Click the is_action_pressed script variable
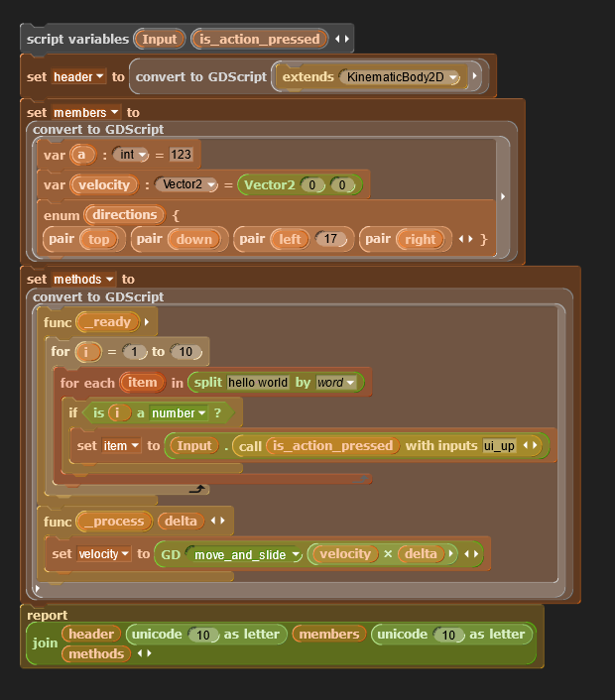 [x=260, y=39]
